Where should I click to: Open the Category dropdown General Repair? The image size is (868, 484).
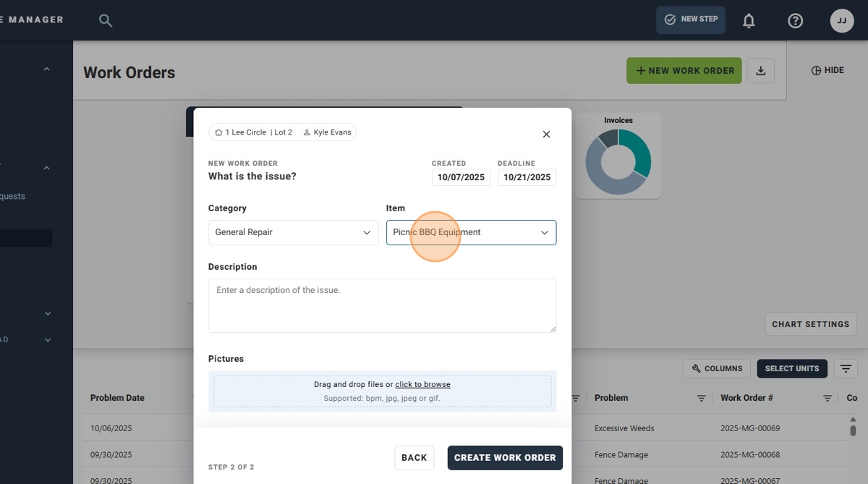pyautogui.click(x=293, y=232)
